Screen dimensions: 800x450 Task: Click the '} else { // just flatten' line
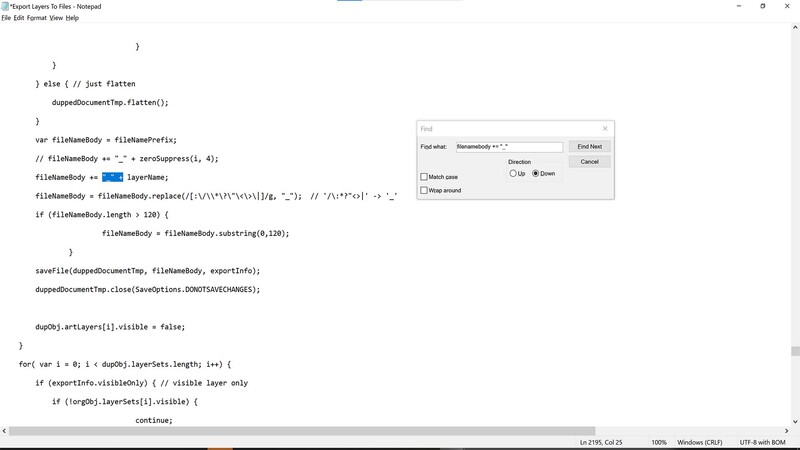point(85,84)
